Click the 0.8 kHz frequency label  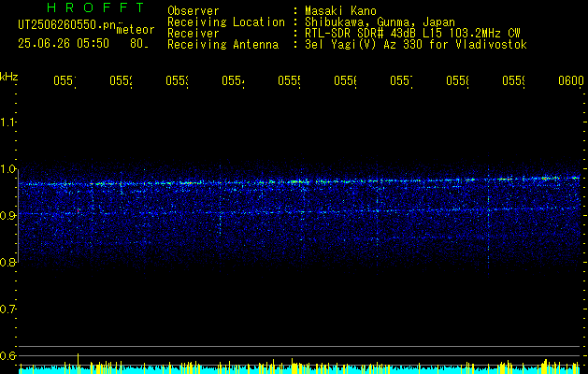7,262
